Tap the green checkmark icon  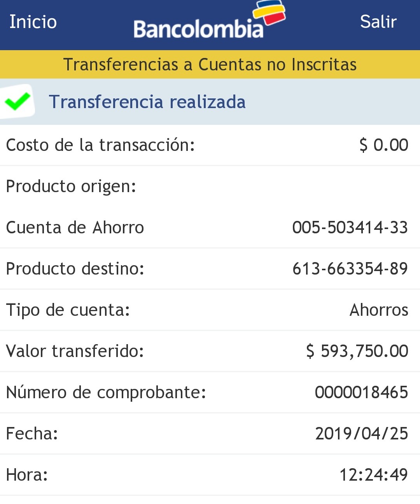click(17, 101)
